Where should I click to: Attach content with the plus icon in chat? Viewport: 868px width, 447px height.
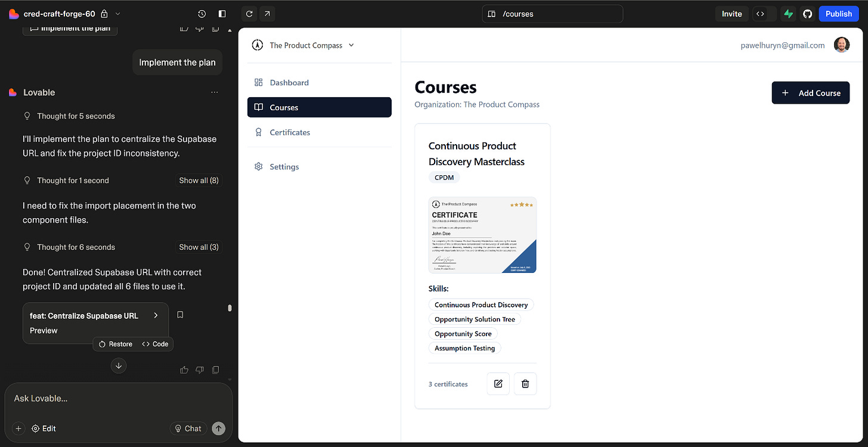click(x=18, y=428)
